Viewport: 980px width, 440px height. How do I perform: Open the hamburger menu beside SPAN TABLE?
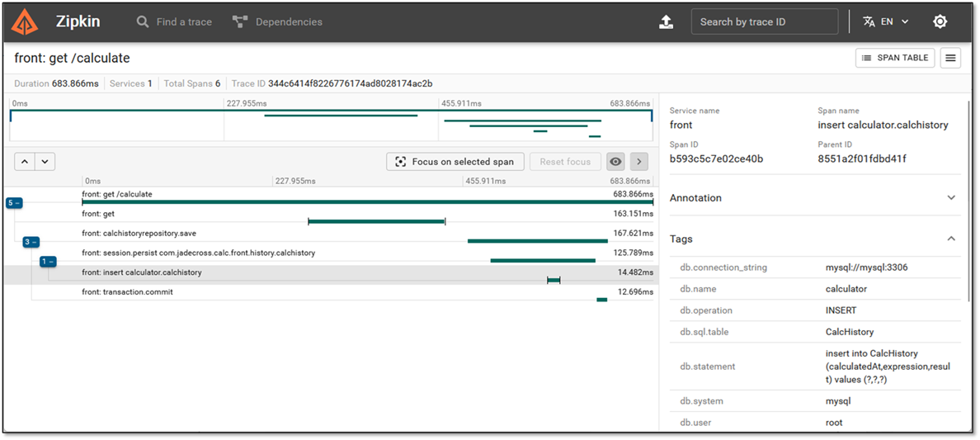coord(950,58)
